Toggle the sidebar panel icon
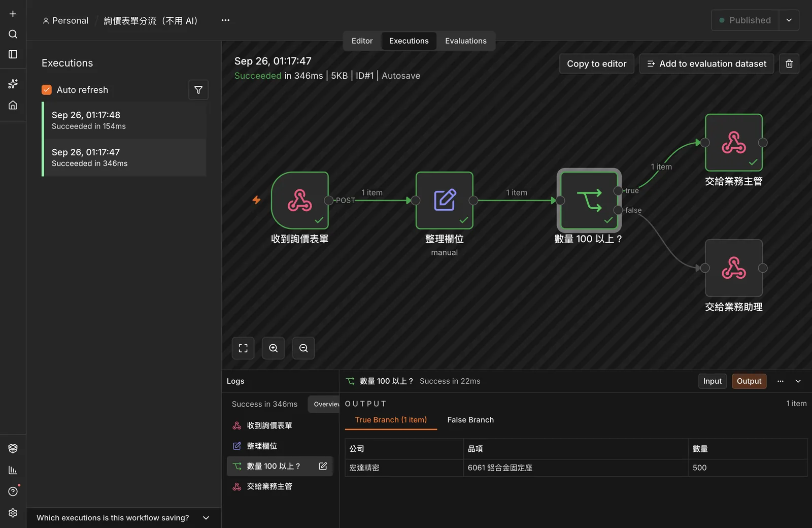 [13, 54]
